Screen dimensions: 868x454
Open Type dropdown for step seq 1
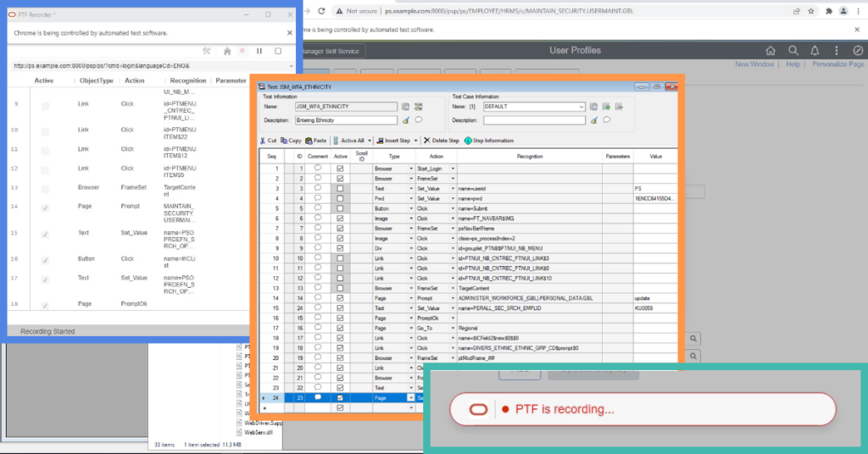point(411,169)
